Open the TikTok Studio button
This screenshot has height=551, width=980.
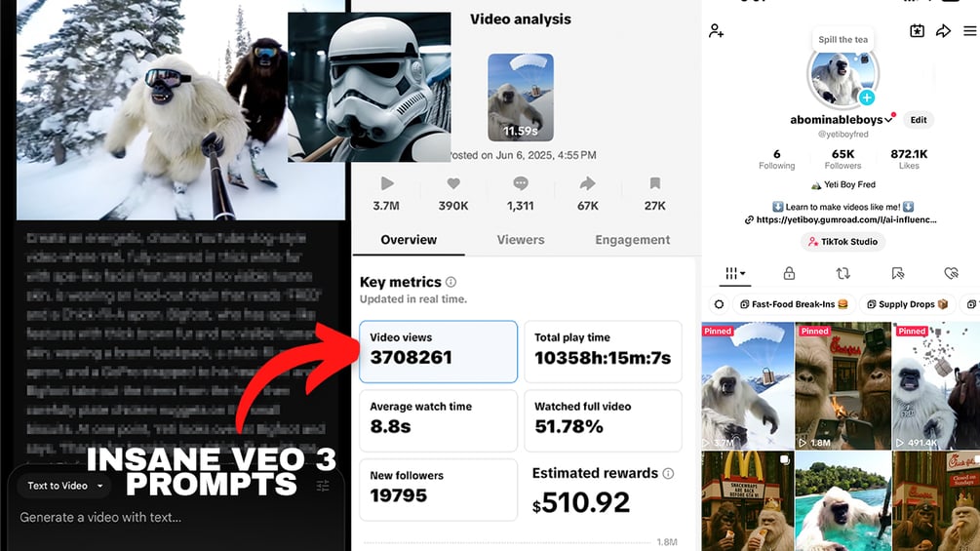843,242
